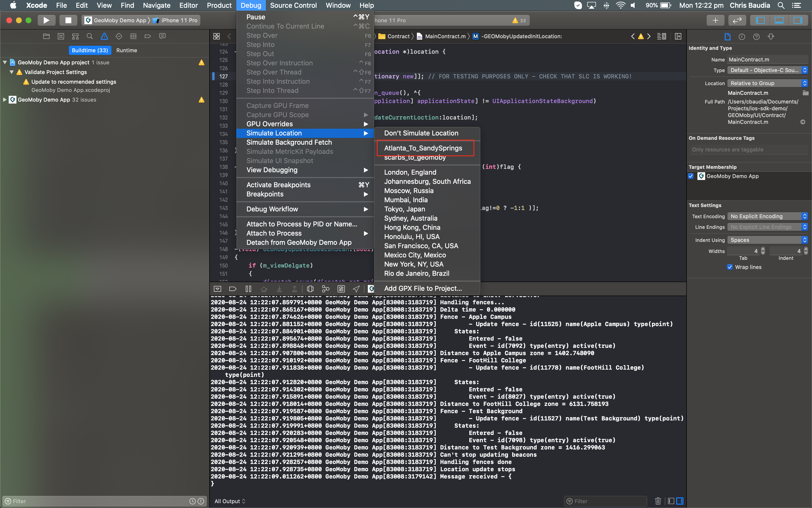Viewport: 812px width, 508px height.
Task: Open the Product menu in menu bar
Action: click(x=219, y=5)
